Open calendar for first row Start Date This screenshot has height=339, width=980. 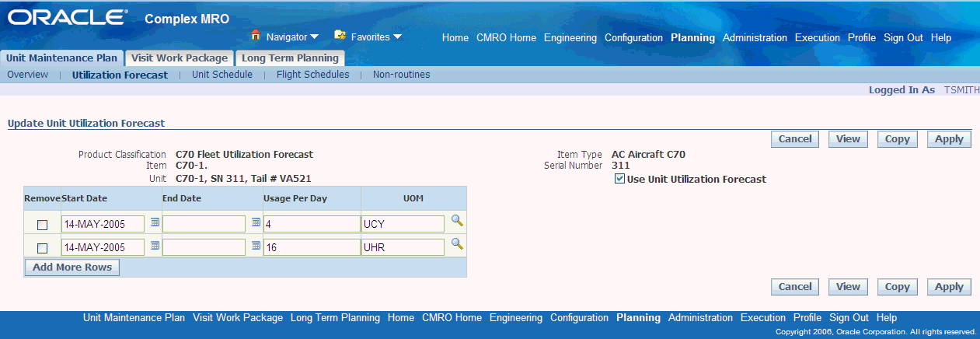coord(155,223)
